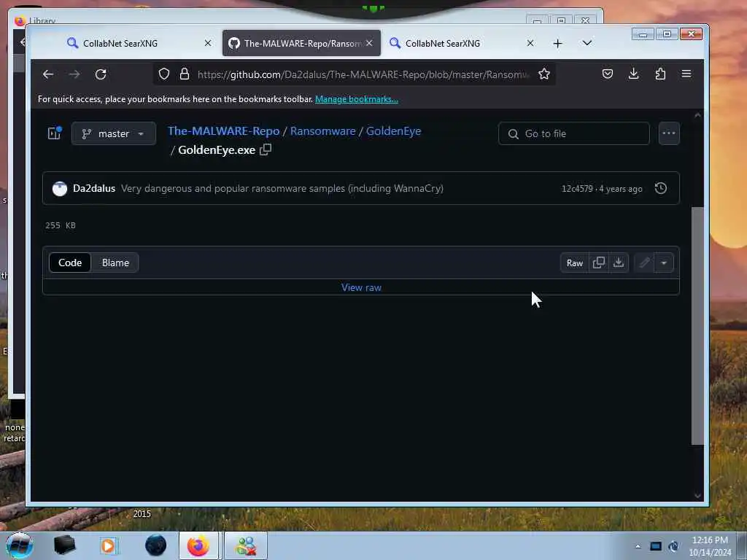Click the network tray icon
The height and width of the screenshot is (560, 747).
tap(656, 546)
